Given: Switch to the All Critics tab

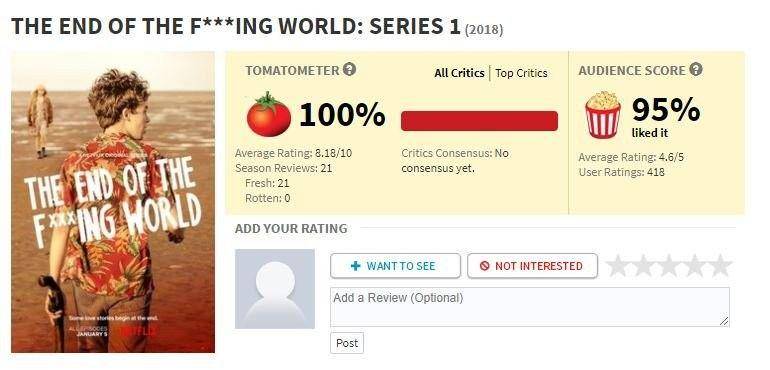Looking at the screenshot, I should click(x=459, y=73).
